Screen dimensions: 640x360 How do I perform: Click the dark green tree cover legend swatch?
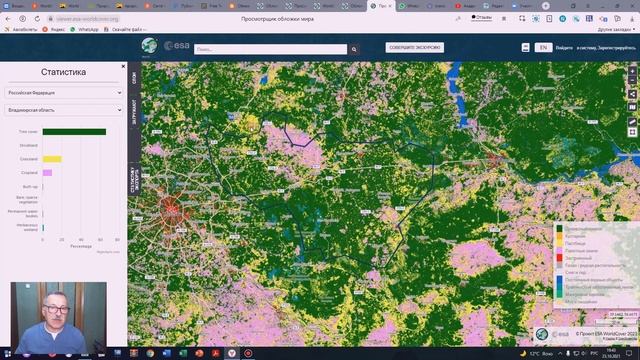click(x=560, y=228)
